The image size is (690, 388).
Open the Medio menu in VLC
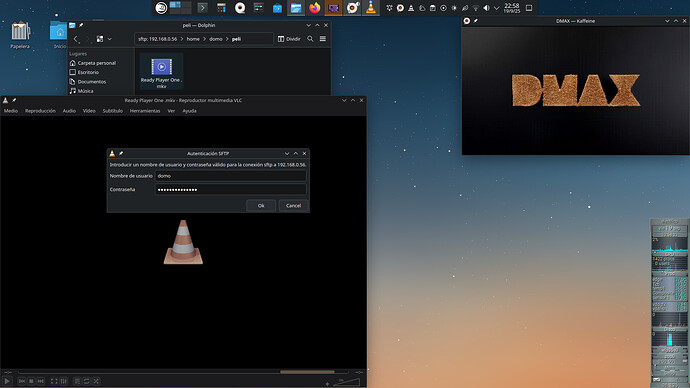pos(11,111)
